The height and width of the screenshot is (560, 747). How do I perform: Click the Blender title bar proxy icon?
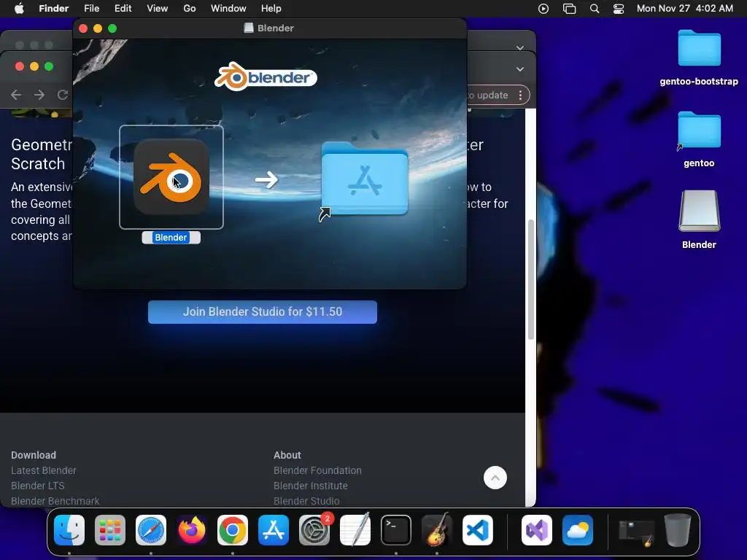(x=248, y=28)
